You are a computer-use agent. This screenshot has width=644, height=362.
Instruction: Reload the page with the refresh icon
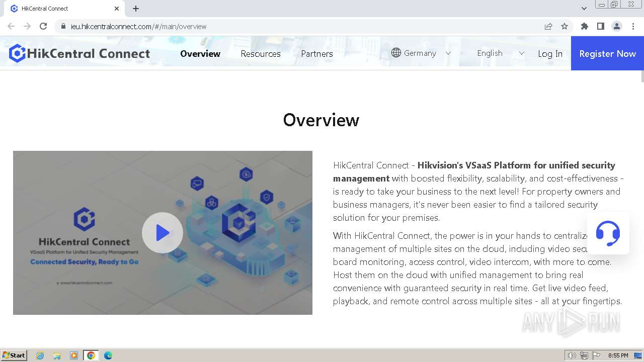pyautogui.click(x=43, y=26)
